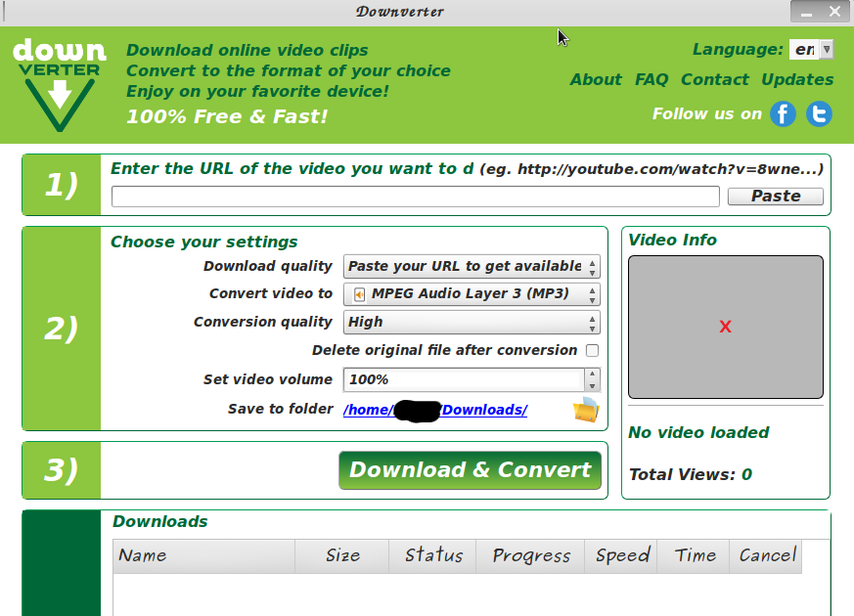Screen dimensions: 854x616
Task: Sort downloads by Progress column
Action: 530,556
